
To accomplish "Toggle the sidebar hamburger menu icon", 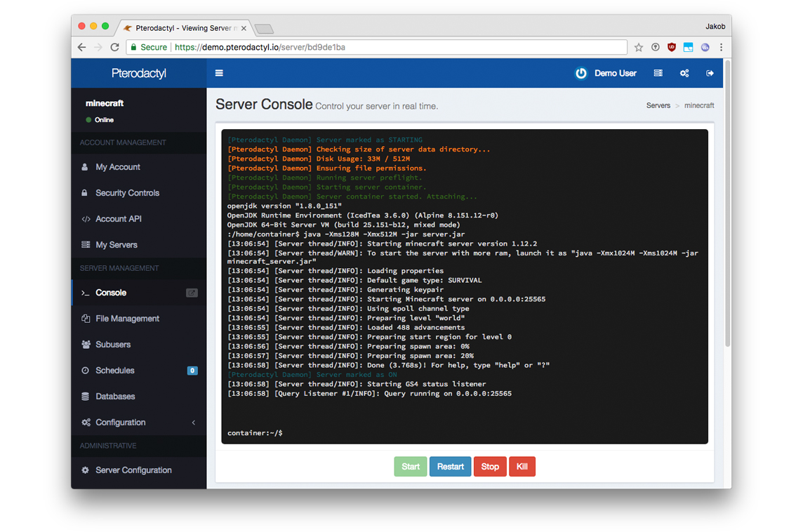I will 219,73.
